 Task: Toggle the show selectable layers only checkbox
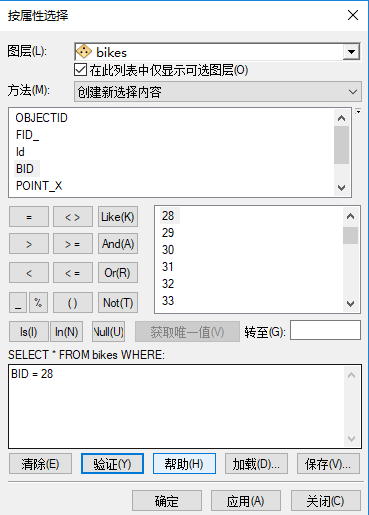[x=80, y=70]
